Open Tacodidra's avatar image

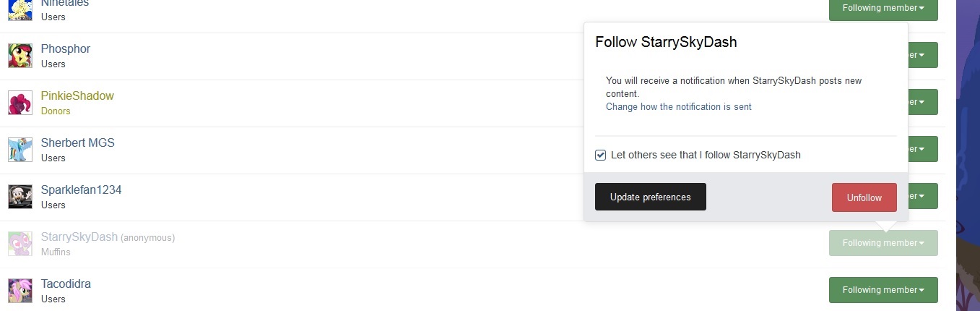(20, 291)
